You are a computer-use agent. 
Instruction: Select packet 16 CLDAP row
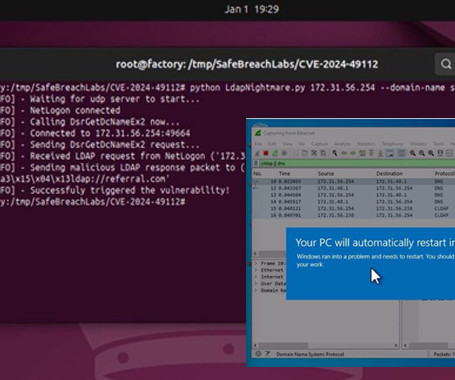pos(354,215)
